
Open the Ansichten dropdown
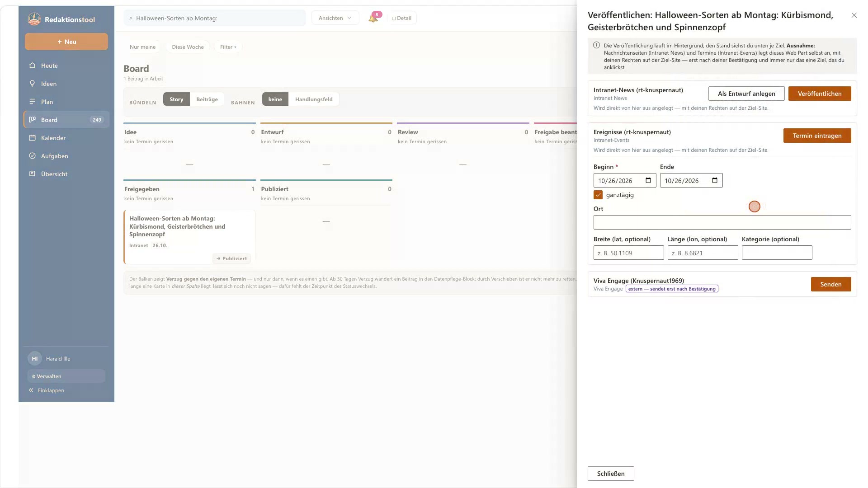(335, 18)
